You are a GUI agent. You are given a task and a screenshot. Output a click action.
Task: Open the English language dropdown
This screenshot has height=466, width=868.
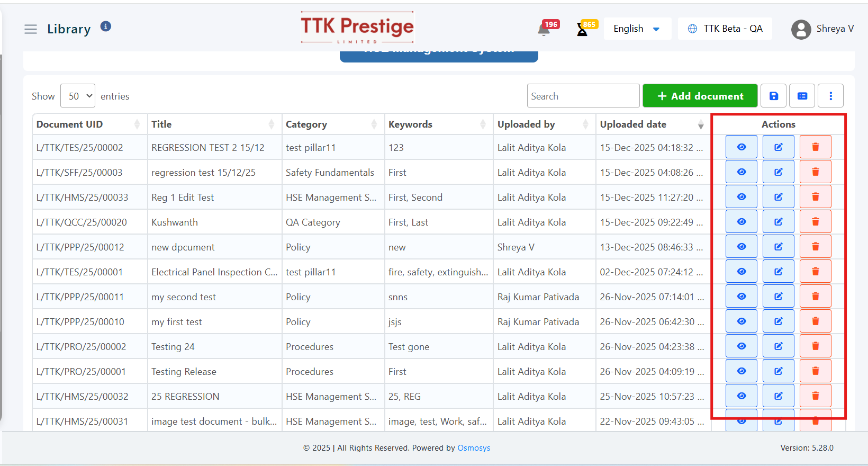(637, 29)
